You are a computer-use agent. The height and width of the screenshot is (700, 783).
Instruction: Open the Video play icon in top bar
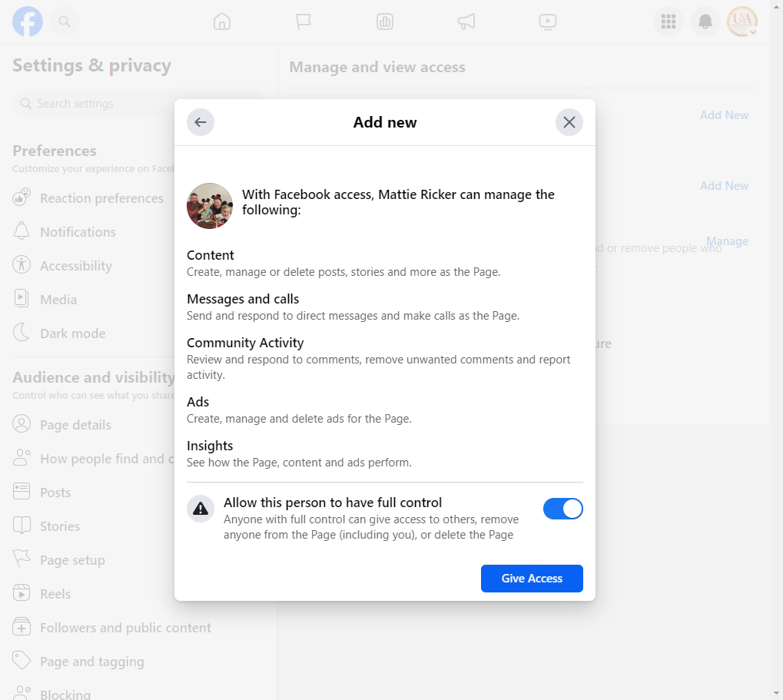point(548,22)
